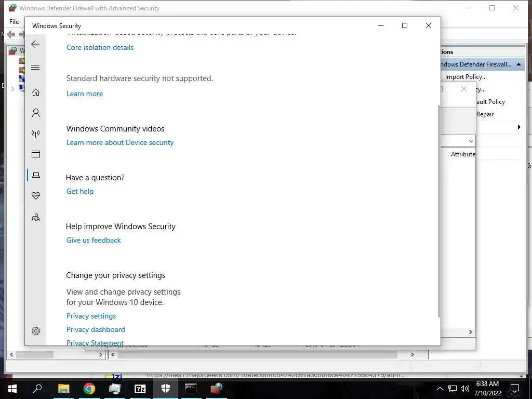Screen dimensions: 532x399
Task: Click the Back arrow in the Firewall toolbar
Action: pyautogui.click(x=11, y=34)
